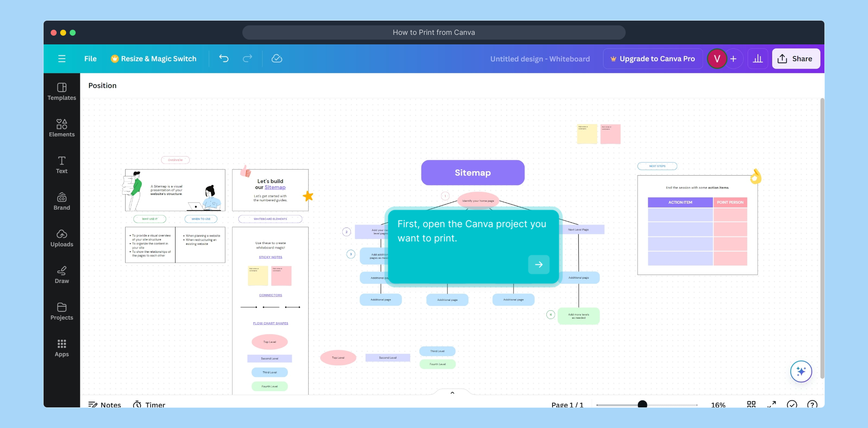
Task: Click the undo arrow
Action: click(224, 59)
